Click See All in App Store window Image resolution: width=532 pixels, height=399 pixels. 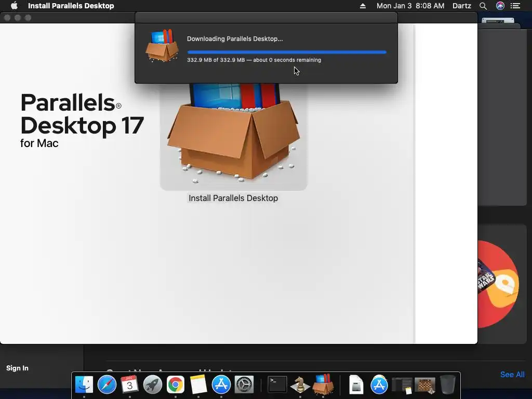(x=512, y=375)
